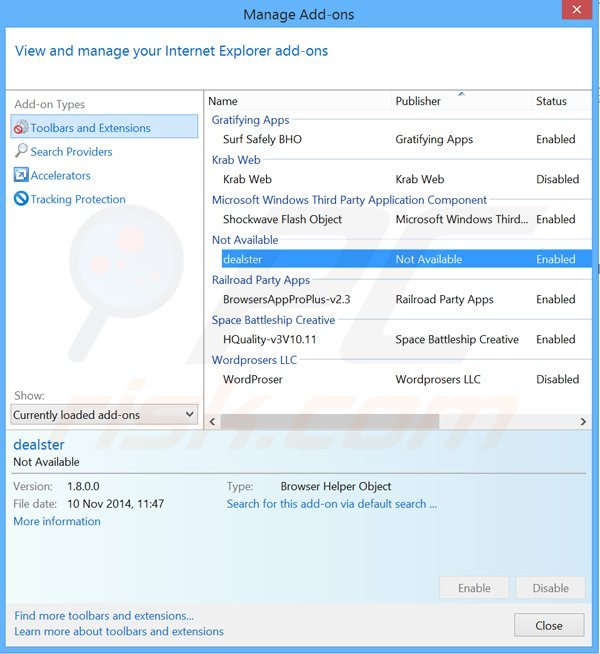The image size is (600, 654).
Task: Select the Krab Web group header
Action: coord(236,160)
